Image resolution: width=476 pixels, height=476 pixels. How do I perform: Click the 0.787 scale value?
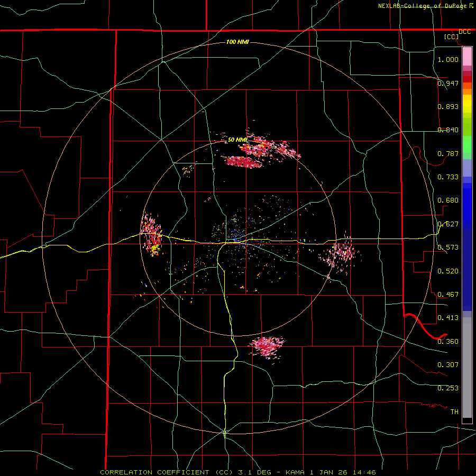(x=448, y=153)
